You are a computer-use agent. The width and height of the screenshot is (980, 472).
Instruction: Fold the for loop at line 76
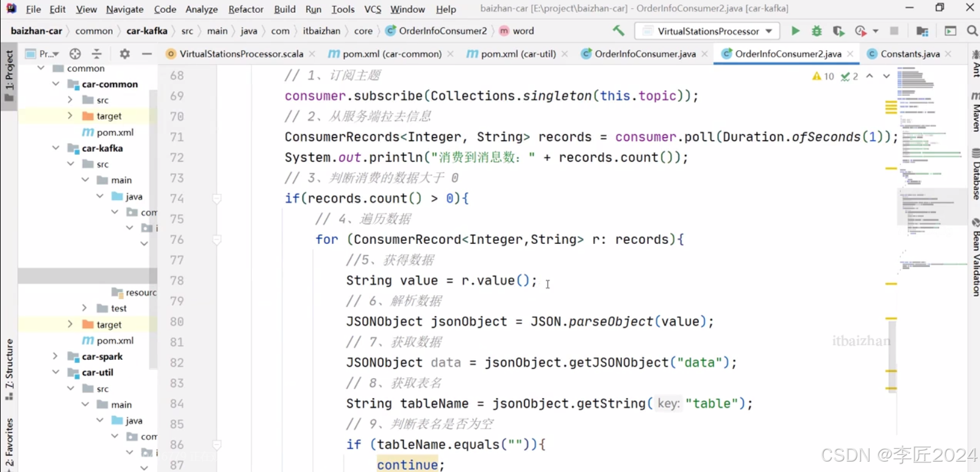coord(217,240)
